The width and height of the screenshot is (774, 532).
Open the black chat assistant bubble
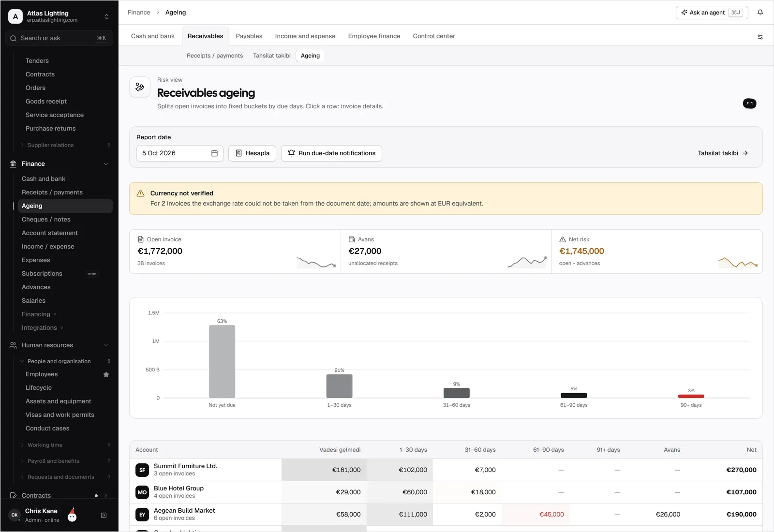coord(749,103)
